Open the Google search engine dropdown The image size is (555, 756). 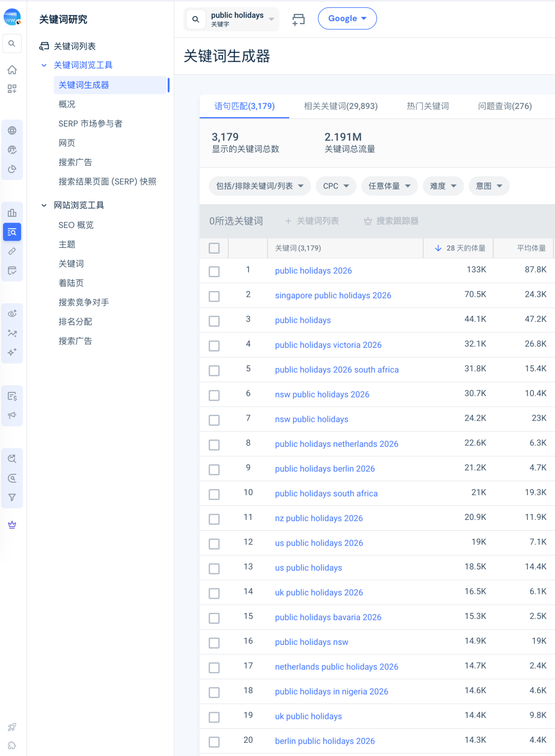[x=347, y=19]
